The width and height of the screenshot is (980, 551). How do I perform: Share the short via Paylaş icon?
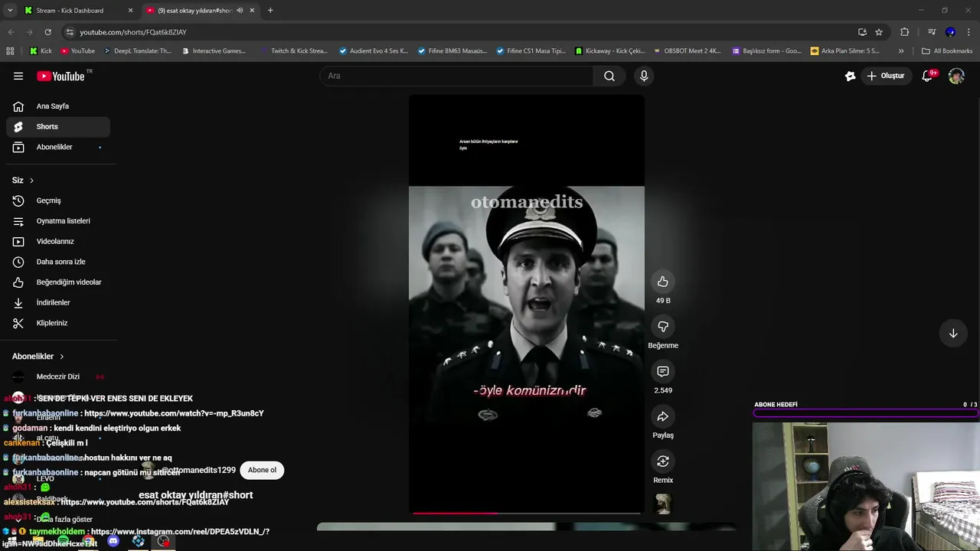[663, 416]
